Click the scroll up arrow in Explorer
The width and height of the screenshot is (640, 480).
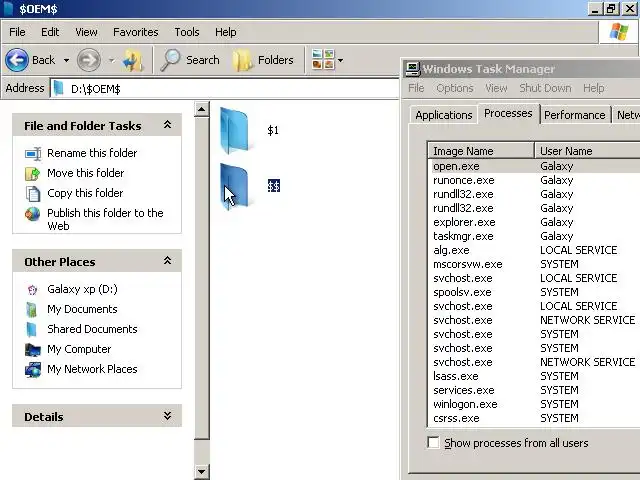click(202, 109)
